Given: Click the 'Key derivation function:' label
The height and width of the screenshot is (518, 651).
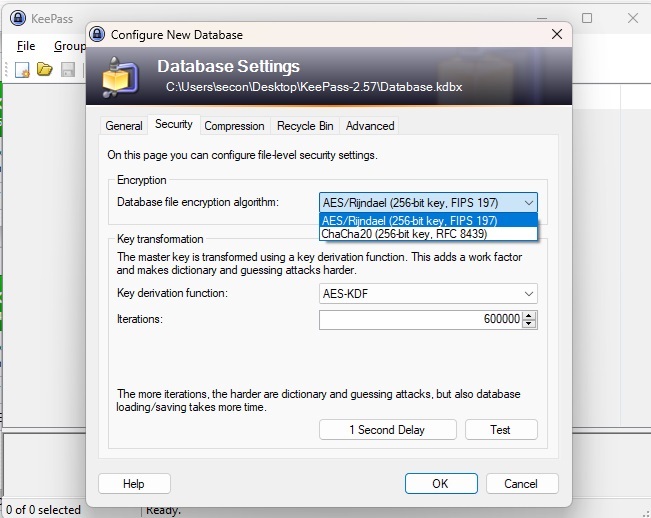Looking at the screenshot, I should (172, 293).
